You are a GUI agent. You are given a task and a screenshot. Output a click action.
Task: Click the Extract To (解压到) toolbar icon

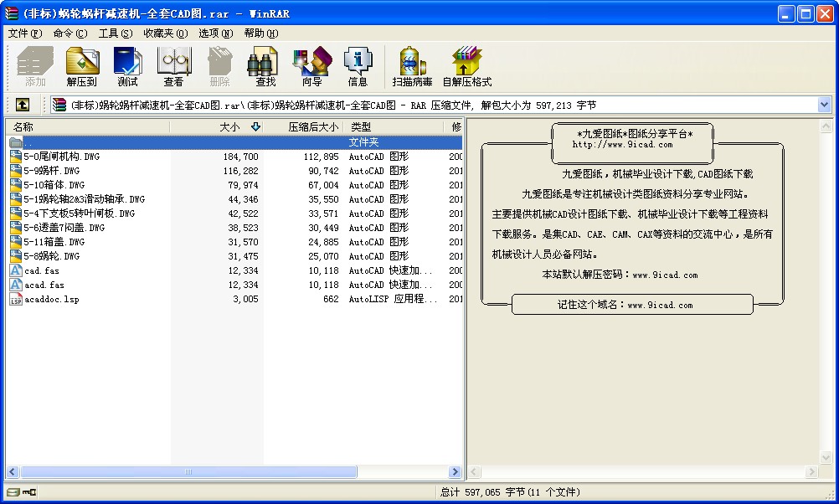click(82, 67)
